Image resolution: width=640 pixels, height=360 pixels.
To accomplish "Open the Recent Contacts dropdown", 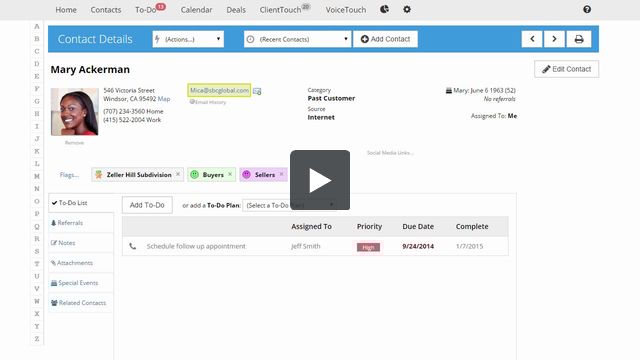I will tap(298, 39).
